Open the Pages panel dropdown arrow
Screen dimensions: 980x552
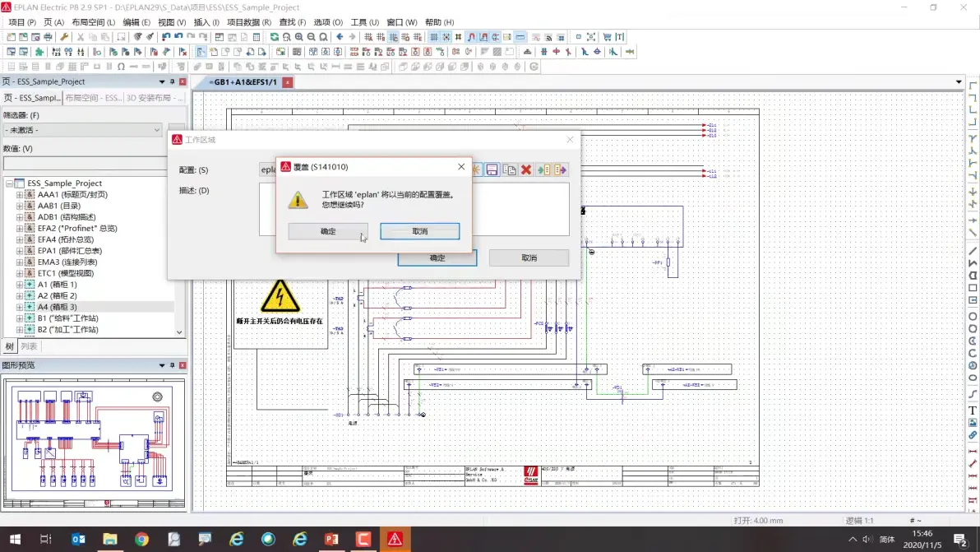click(162, 82)
